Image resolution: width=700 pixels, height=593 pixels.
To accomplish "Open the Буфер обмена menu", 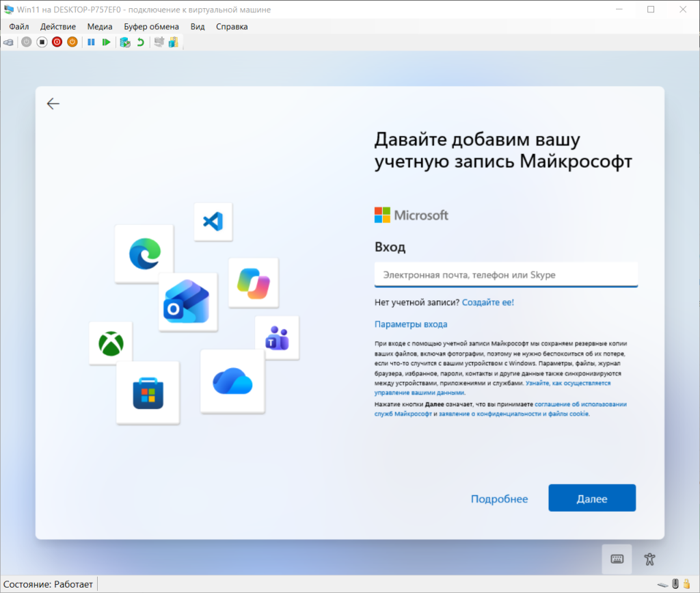I will [x=151, y=27].
